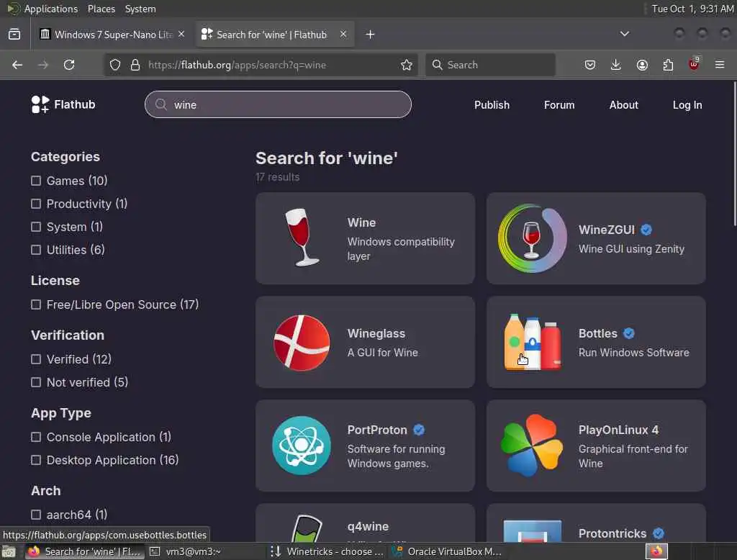Open the Wine app title
737x560 pixels.
(x=361, y=222)
